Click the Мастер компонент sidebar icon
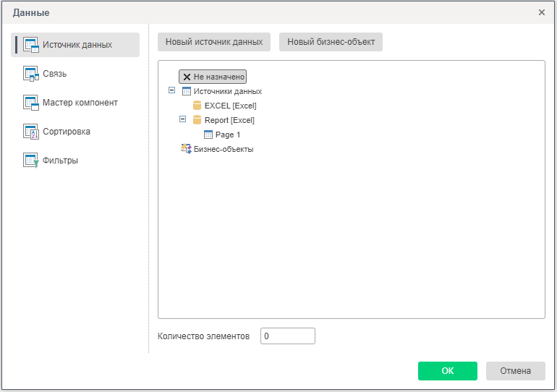The height and width of the screenshot is (392, 557). pyautogui.click(x=30, y=103)
